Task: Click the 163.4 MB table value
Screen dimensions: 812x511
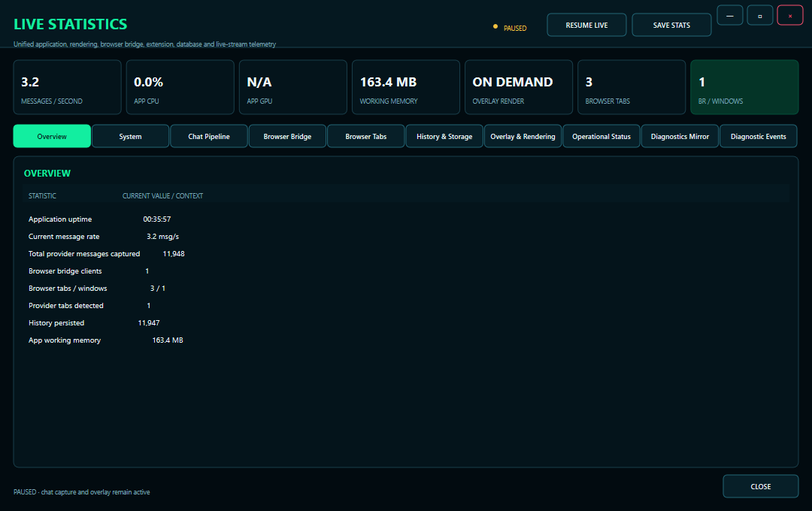Action: pyautogui.click(x=168, y=340)
